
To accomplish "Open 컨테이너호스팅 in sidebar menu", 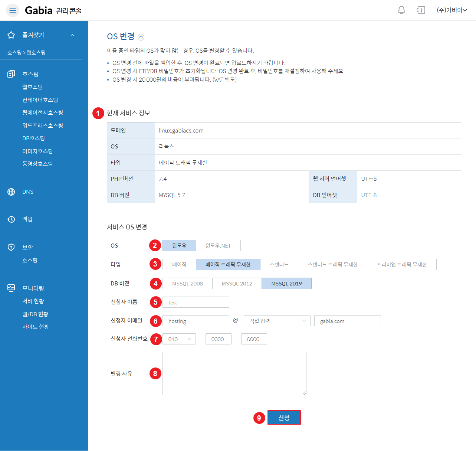I will point(40,100).
